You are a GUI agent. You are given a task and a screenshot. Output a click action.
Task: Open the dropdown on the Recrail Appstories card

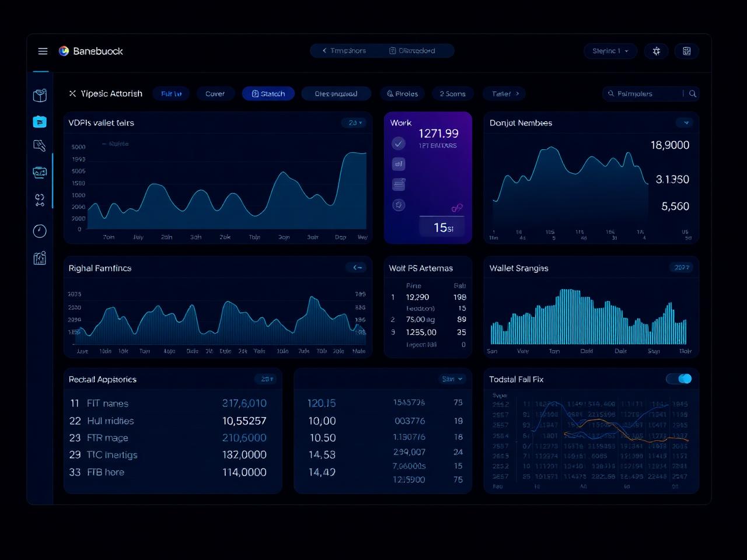pyautogui.click(x=266, y=379)
